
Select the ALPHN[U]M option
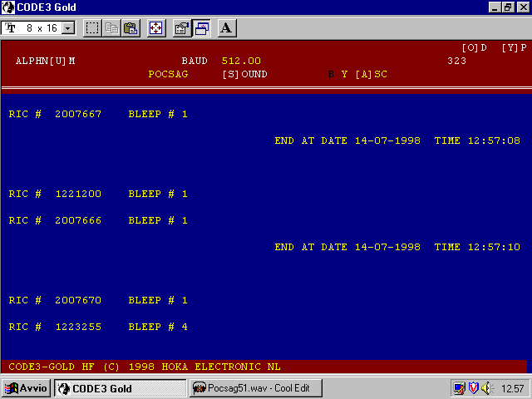click(46, 62)
